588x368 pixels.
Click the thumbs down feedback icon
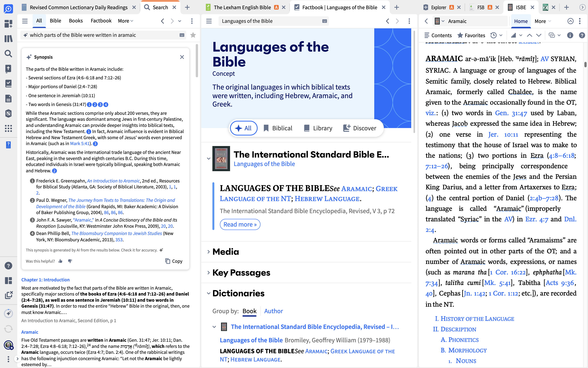click(70, 261)
